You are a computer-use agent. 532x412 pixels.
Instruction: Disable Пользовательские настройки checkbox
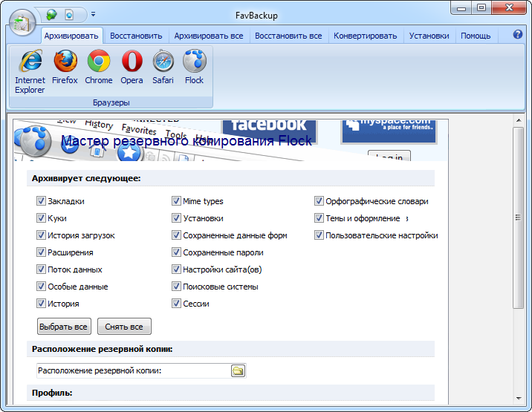tap(319, 235)
